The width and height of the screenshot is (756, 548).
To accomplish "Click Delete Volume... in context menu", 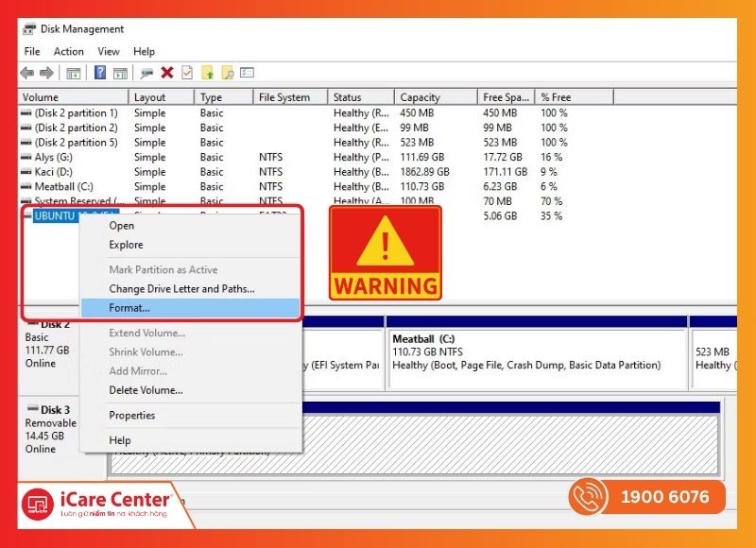I will [146, 390].
